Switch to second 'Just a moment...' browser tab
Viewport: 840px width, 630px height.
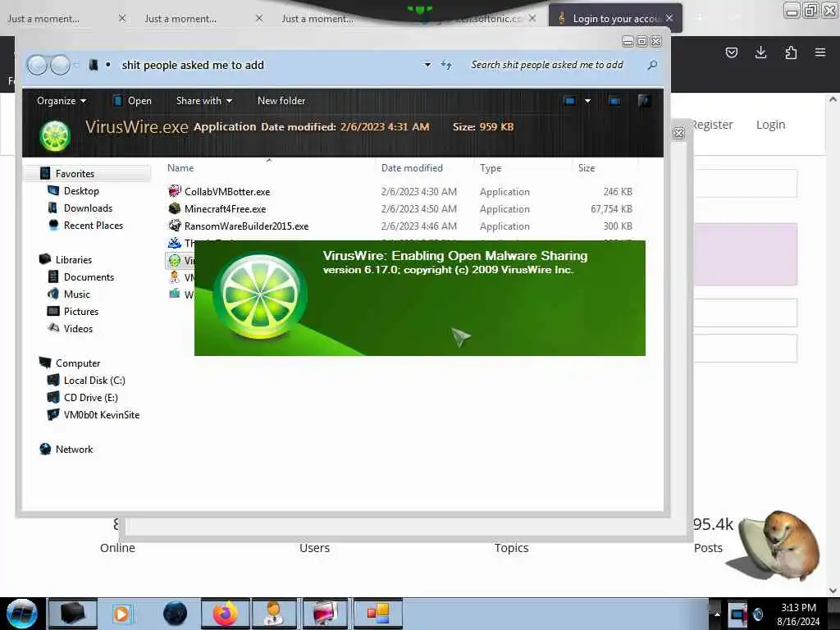click(x=180, y=19)
